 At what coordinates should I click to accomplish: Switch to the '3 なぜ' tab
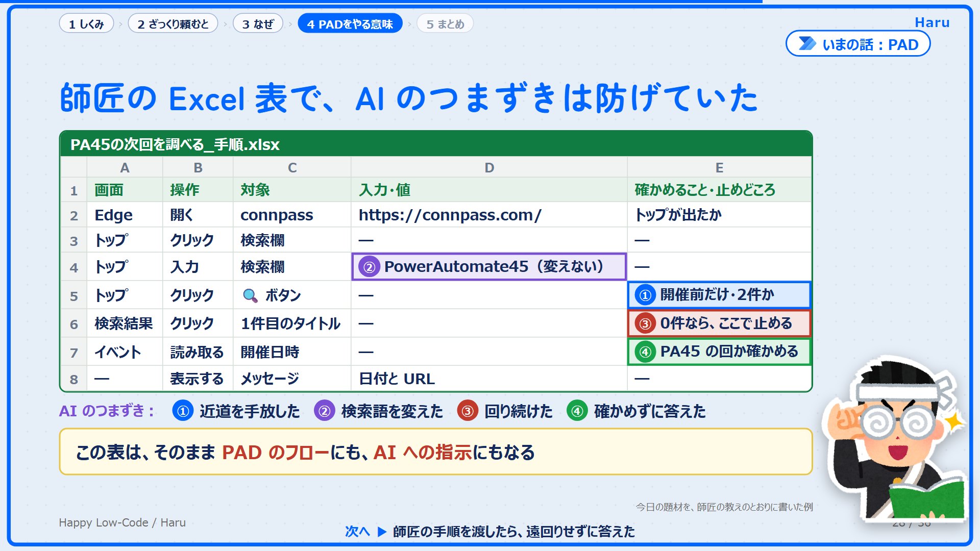(x=258, y=24)
